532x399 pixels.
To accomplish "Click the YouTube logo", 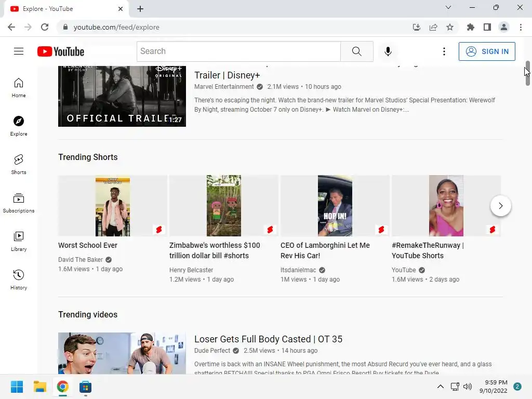I will [x=61, y=51].
